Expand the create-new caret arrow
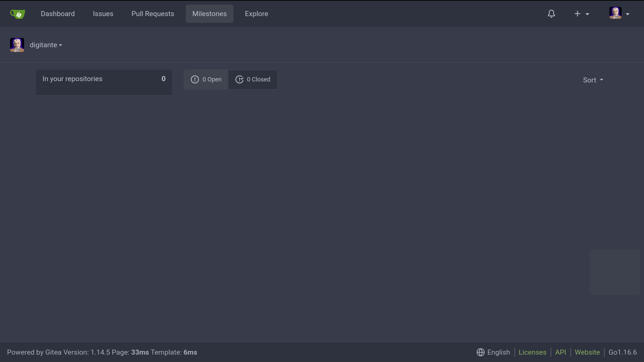 pos(587,14)
